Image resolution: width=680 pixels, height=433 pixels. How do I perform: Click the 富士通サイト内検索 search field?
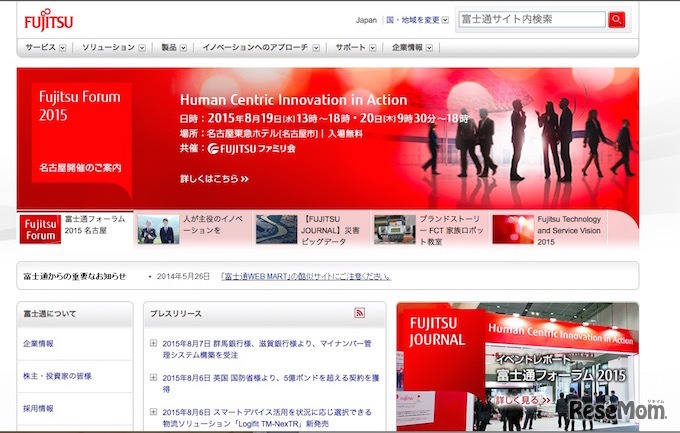pos(531,19)
